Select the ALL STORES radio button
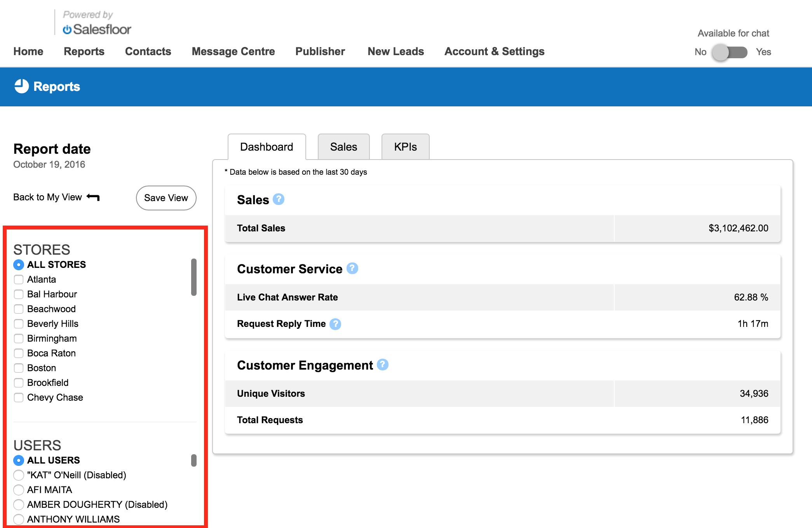 coord(19,265)
